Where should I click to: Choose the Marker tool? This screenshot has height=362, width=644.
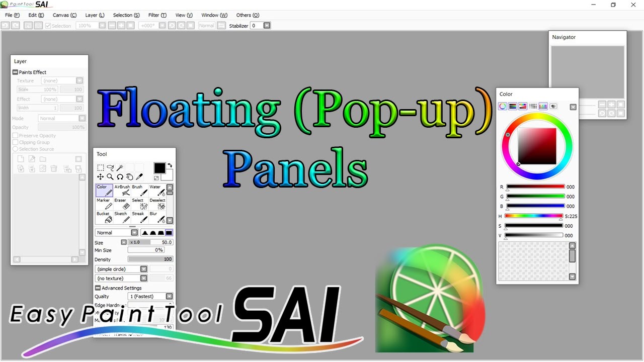[104, 204]
